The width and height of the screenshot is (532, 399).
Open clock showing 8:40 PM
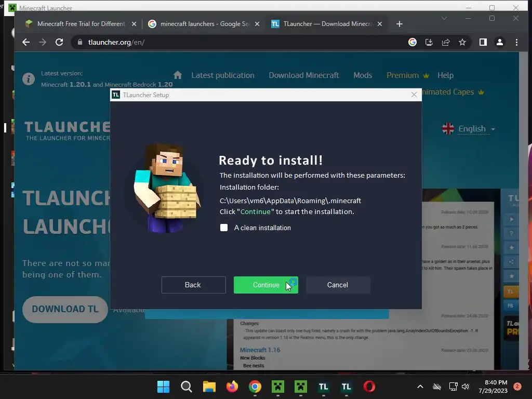click(493, 387)
